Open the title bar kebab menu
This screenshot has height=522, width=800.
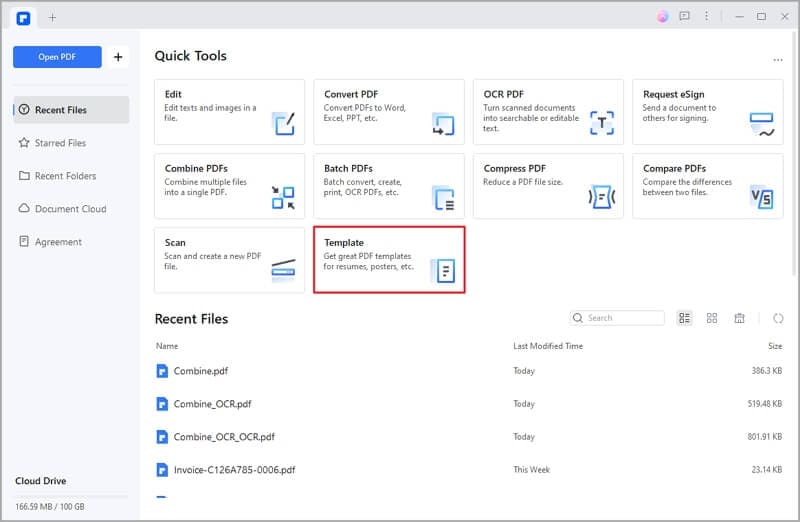click(x=708, y=17)
